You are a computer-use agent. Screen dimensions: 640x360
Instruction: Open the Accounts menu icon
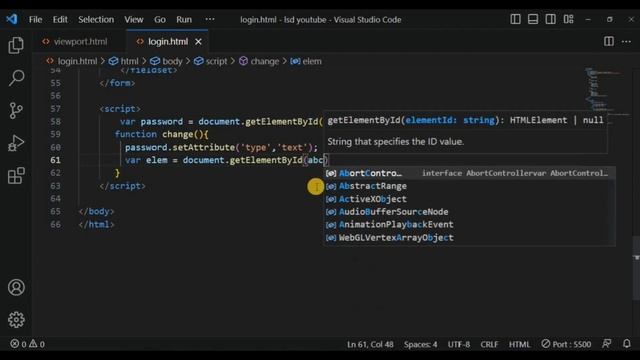(x=16, y=287)
